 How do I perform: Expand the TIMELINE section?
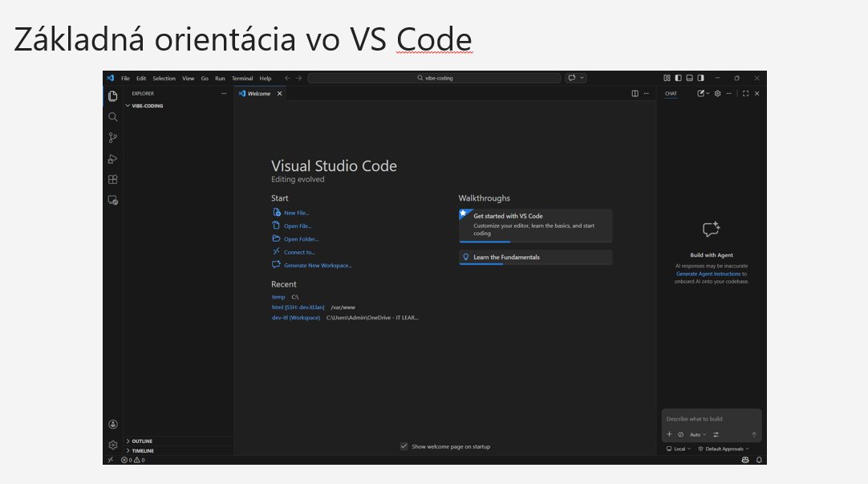[x=142, y=451]
